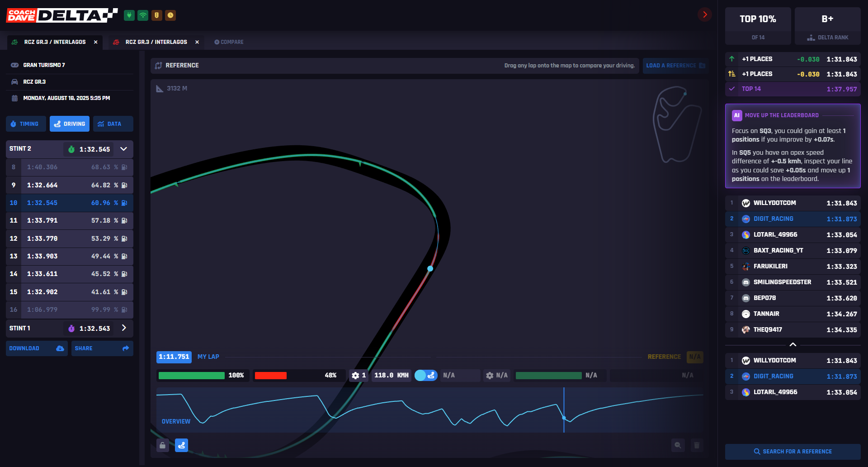The width and height of the screenshot is (868, 467).
Task: Switch to the Timing view tab
Action: point(26,124)
